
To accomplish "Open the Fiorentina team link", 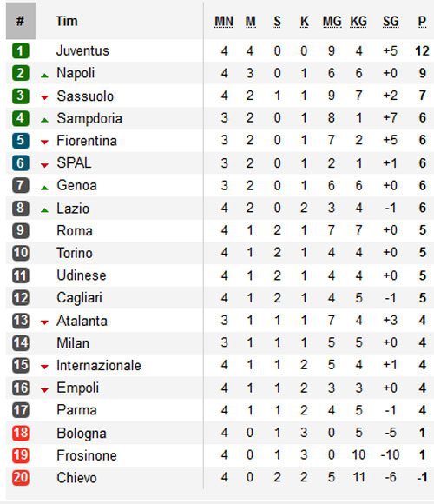I will 87,141.
